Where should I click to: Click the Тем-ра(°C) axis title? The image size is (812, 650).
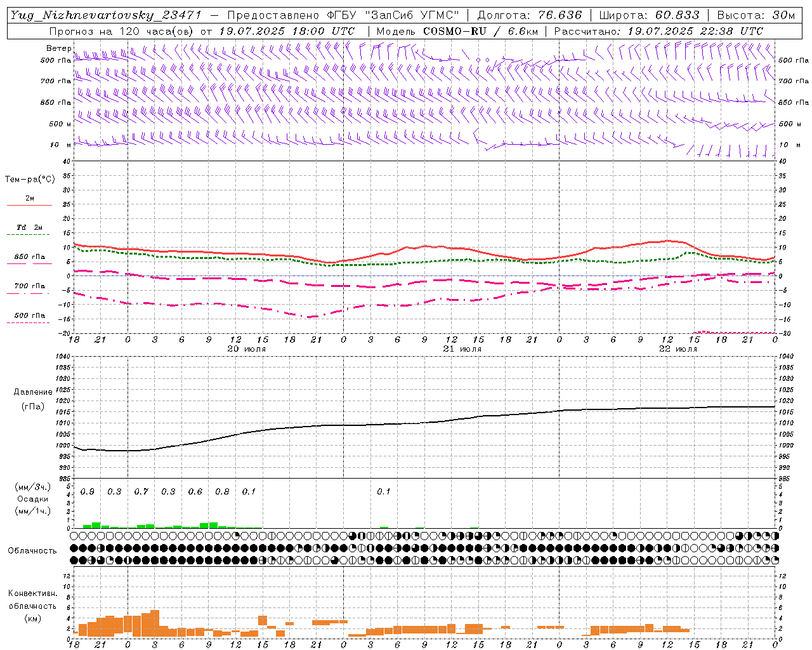(x=30, y=179)
